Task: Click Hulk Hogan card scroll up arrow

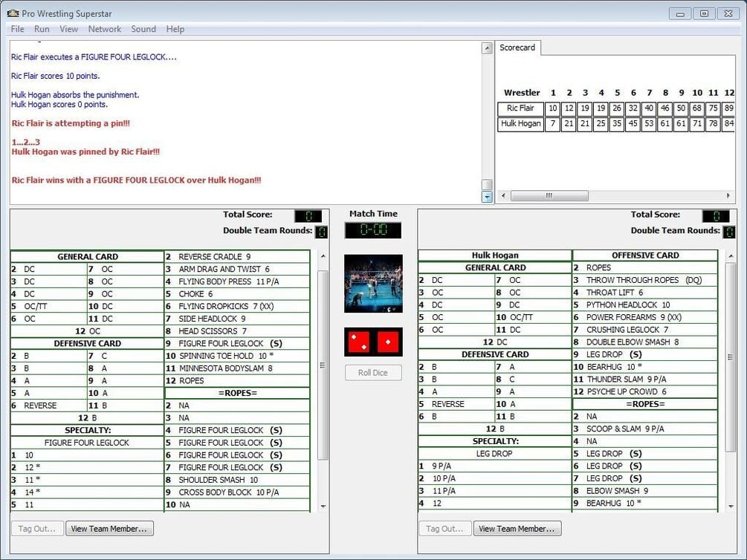Action: pyautogui.click(x=731, y=256)
